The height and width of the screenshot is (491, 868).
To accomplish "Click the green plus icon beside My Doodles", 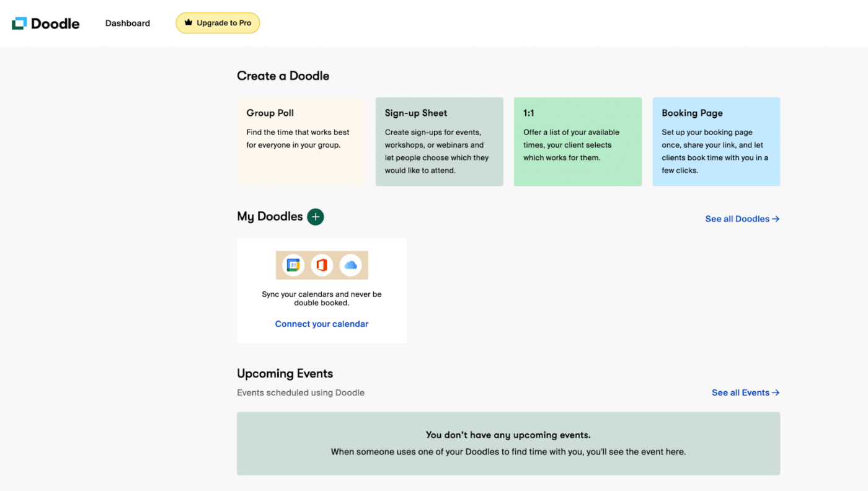I will [x=316, y=216].
